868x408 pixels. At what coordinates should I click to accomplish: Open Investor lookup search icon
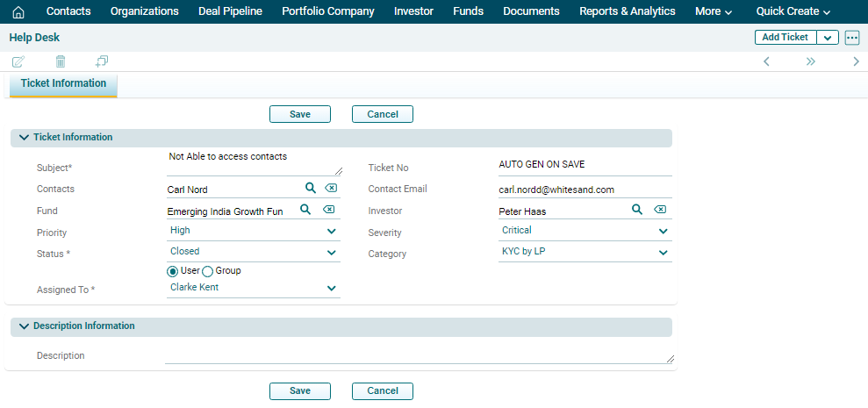(x=637, y=210)
